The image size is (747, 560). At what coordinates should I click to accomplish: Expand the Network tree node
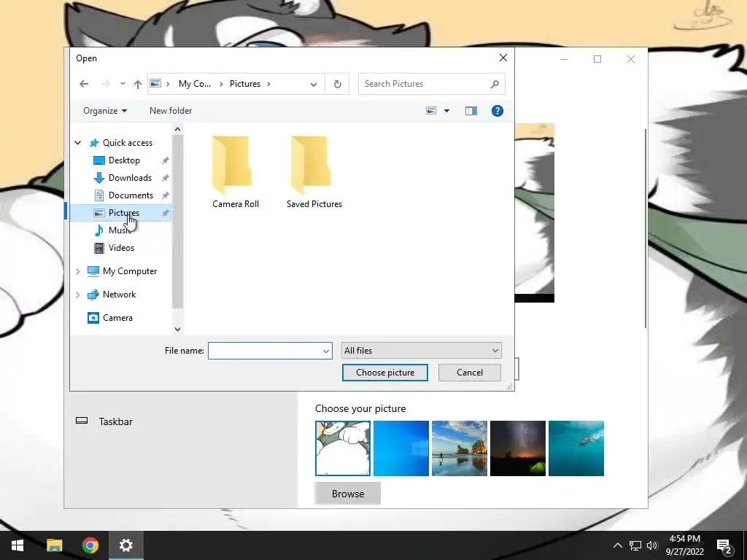pyautogui.click(x=77, y=295)
